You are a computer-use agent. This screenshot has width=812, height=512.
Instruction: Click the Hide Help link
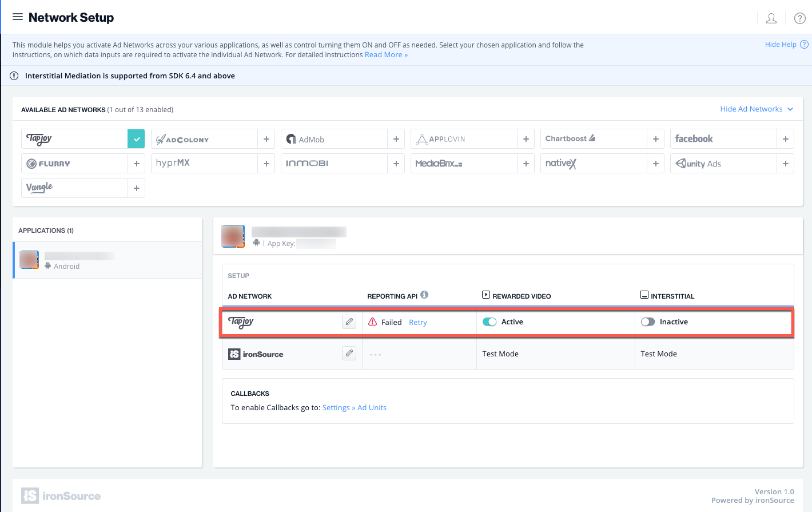click(x=780, y=45)
